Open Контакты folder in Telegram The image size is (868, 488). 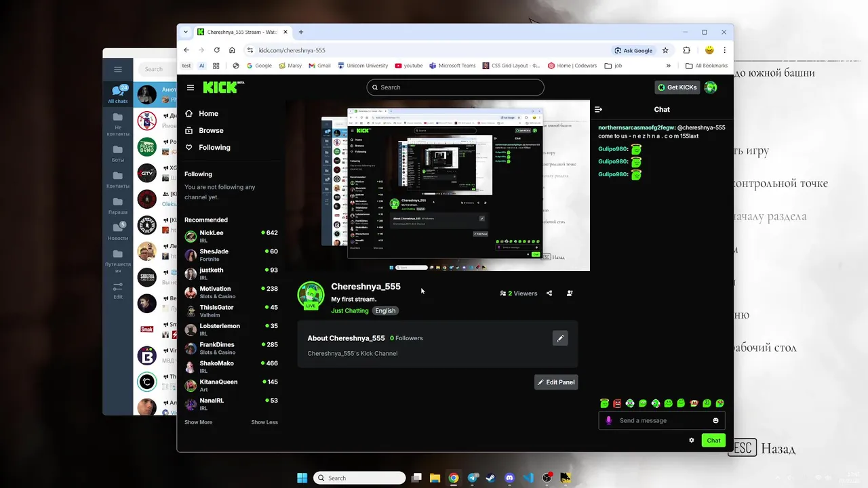coord(118,180)
